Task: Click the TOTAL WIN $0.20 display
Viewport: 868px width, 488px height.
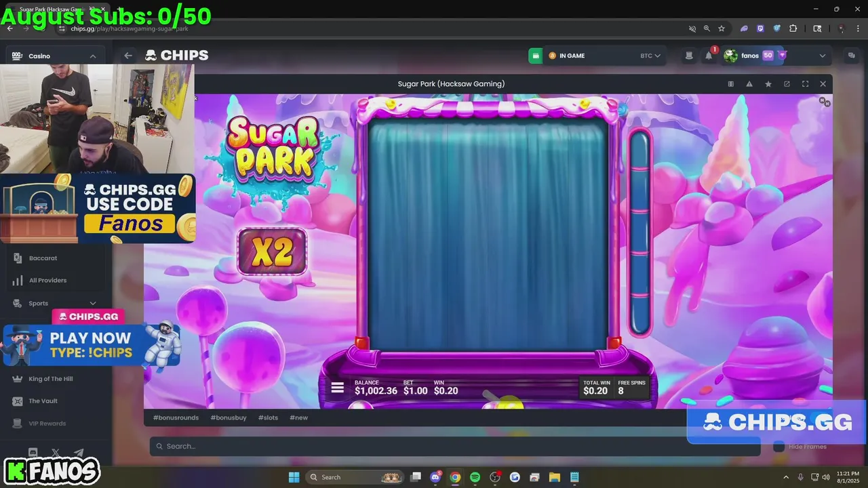Action: [x=596, y=388]
